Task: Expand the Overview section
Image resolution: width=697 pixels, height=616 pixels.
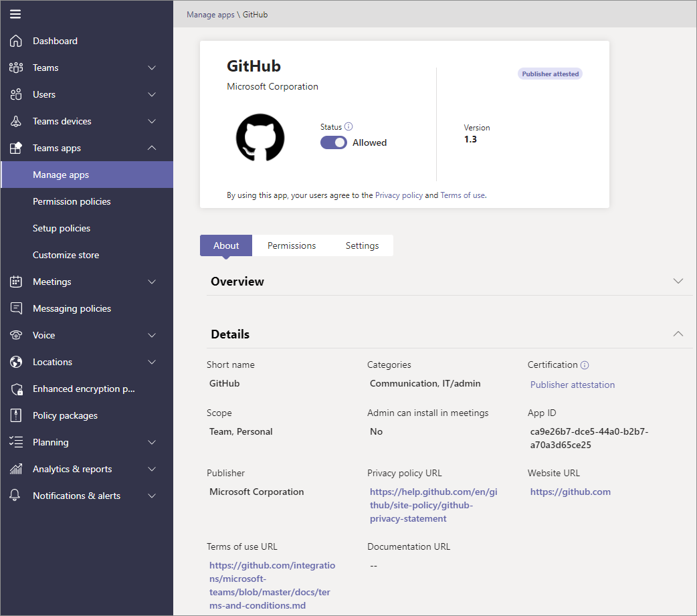Action: (678, 281)
